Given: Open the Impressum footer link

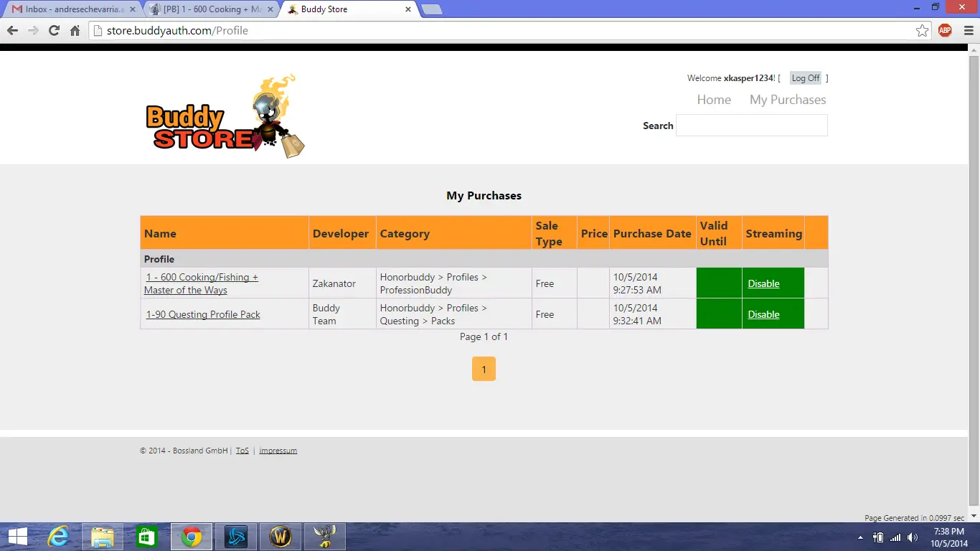Looking at the screenshot, I should (278, 451).
